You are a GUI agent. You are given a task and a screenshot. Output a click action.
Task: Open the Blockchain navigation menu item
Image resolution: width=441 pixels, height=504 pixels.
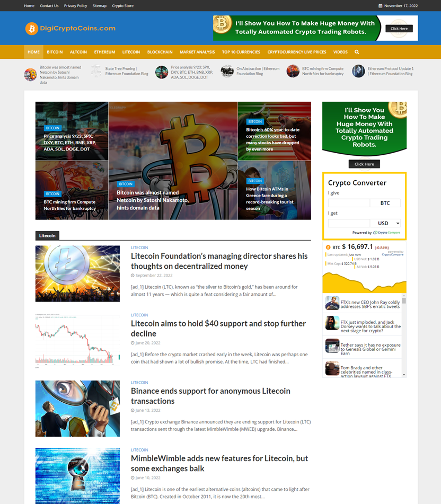pyautogui.click(x=160, y=52)
